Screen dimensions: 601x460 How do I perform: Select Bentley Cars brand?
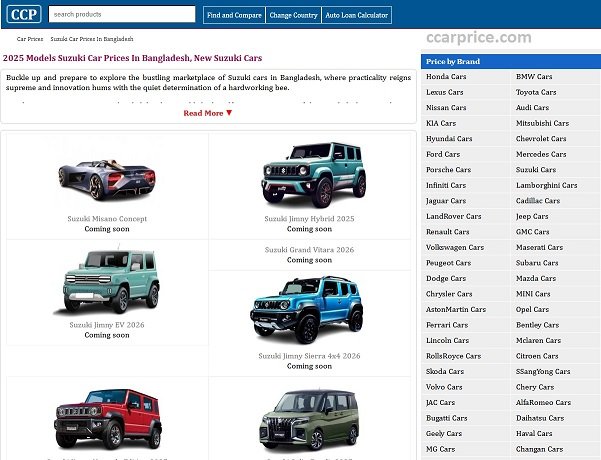click(537, 325)
